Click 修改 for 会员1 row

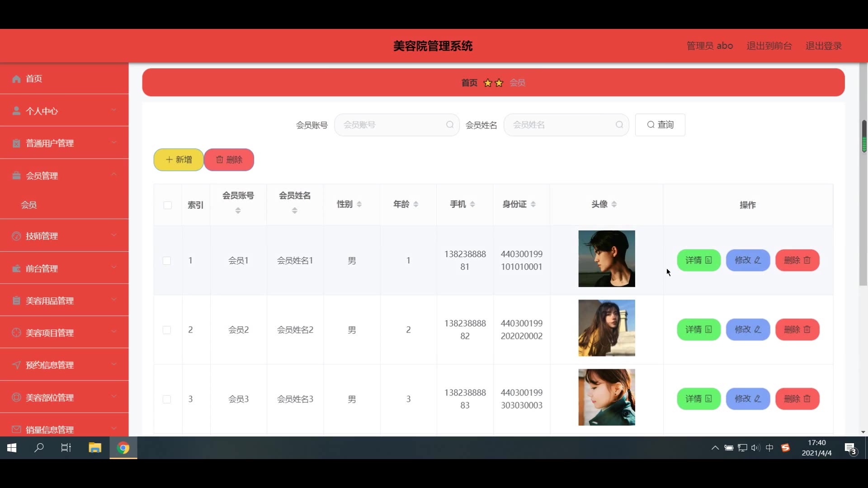(x=748, y=260)
